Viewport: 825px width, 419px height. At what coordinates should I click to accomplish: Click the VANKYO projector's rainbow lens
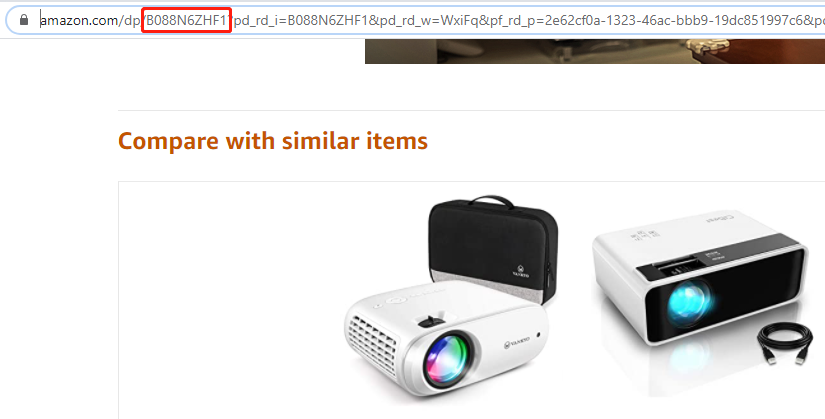[447, 359]
